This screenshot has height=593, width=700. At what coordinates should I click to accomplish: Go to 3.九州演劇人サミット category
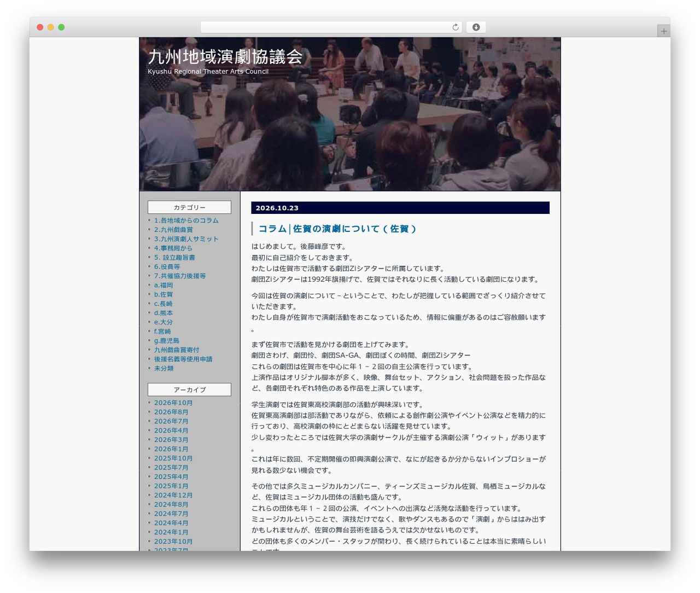[186, 239]
